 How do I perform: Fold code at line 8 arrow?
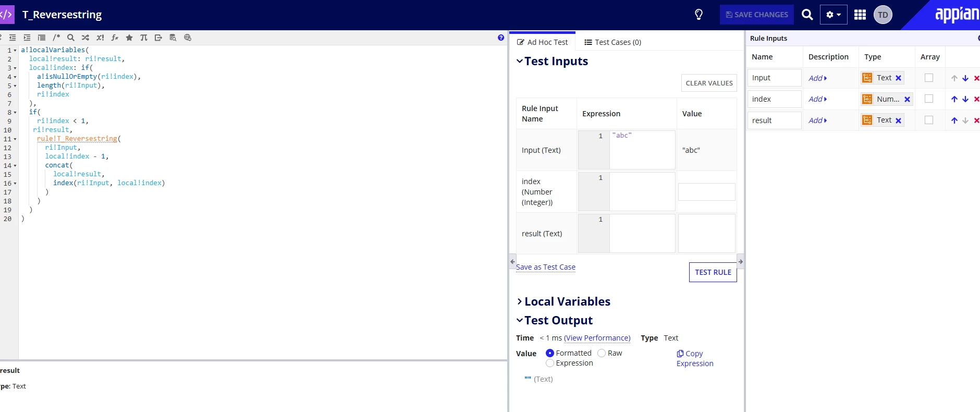[x=15, y=113]
